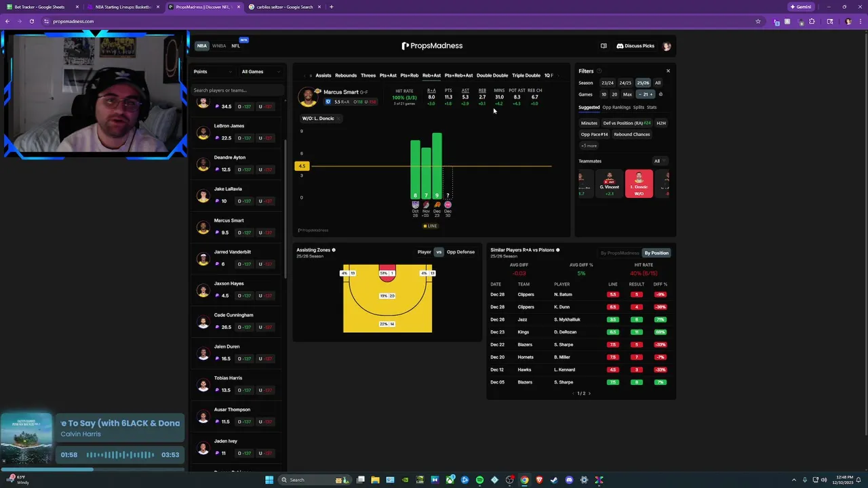This screenshot has height=488, width=868.
Task: Click Windows Start button
Action: click(x=269, y=480)
